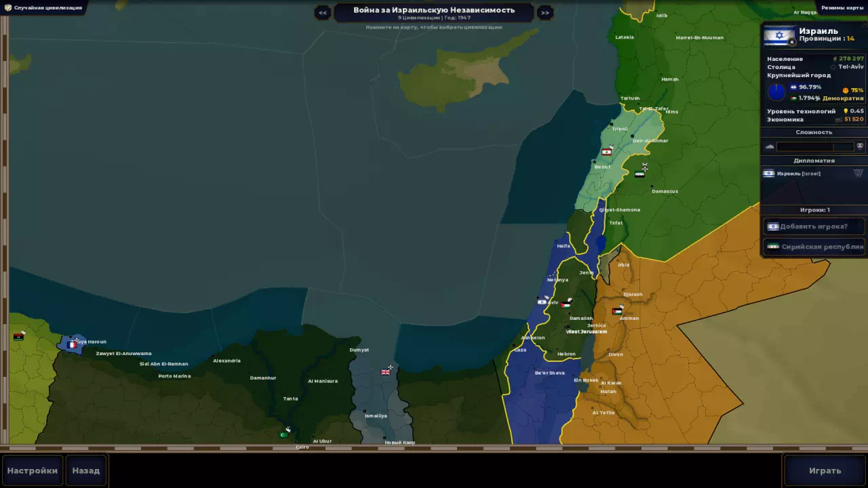This screenshot has height=488, width=868.
Task: Click the population value 278 297
Action: point(851,59)
